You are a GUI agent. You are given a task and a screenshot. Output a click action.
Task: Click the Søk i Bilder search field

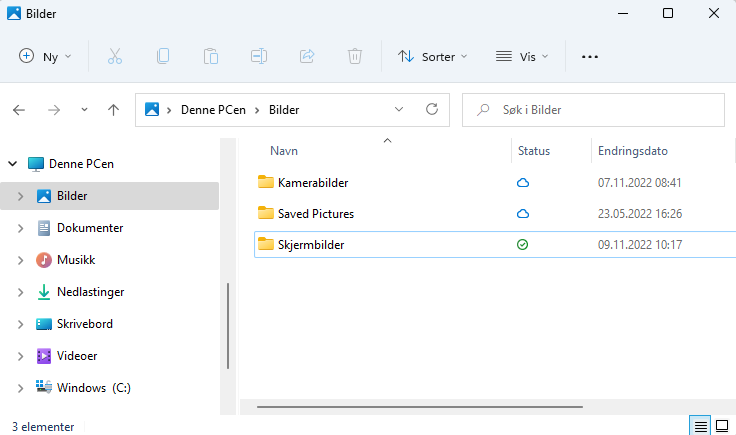[x=593, y=110]
